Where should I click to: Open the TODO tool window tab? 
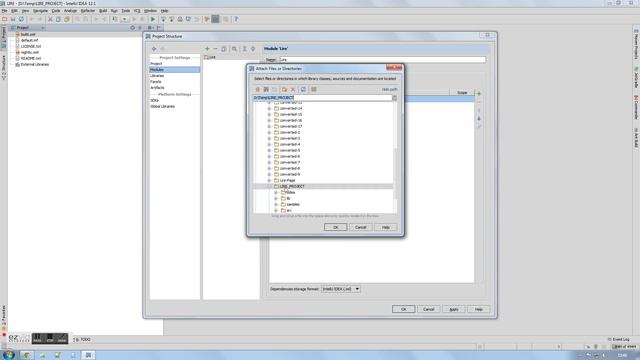[82, 340]
